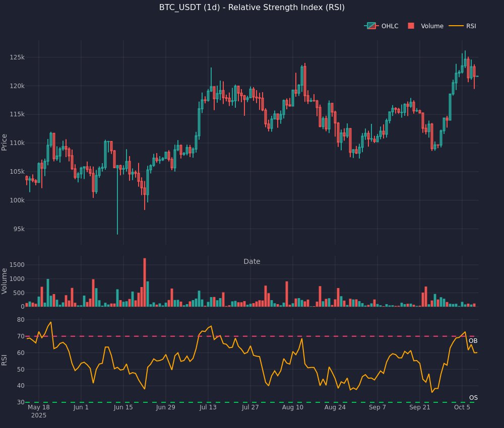This screenshot has height=428, width=504.
Task: Click the 95k price axis label
Action: (x=19, y=229)
